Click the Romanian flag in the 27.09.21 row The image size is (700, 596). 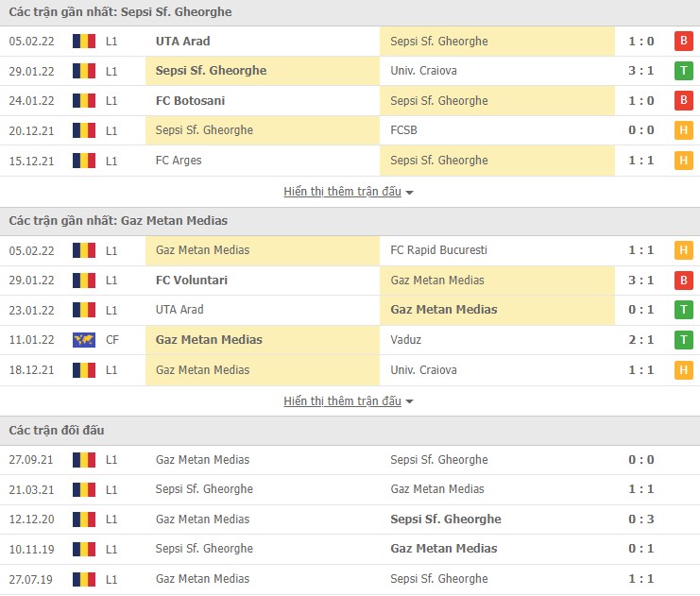click(x=84, y=460)
